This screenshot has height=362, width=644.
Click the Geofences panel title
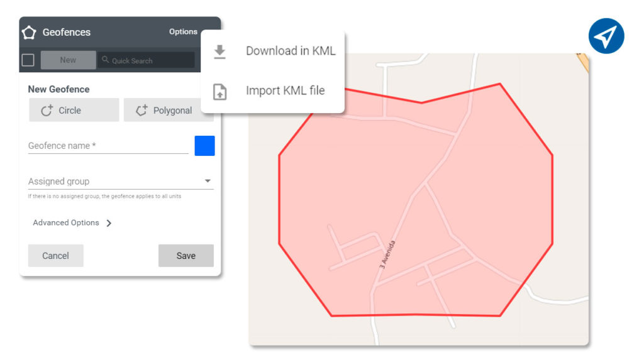67,32
